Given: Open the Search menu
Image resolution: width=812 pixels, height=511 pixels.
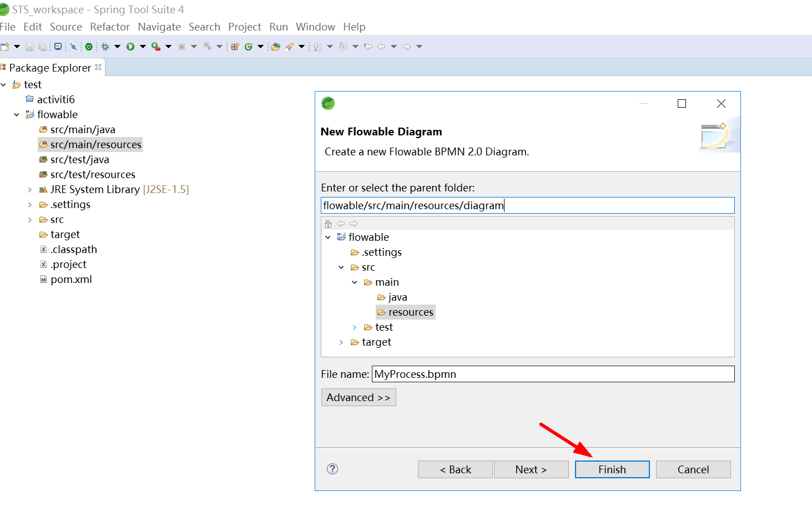Looking at the screenshot, I should point(204,27).
